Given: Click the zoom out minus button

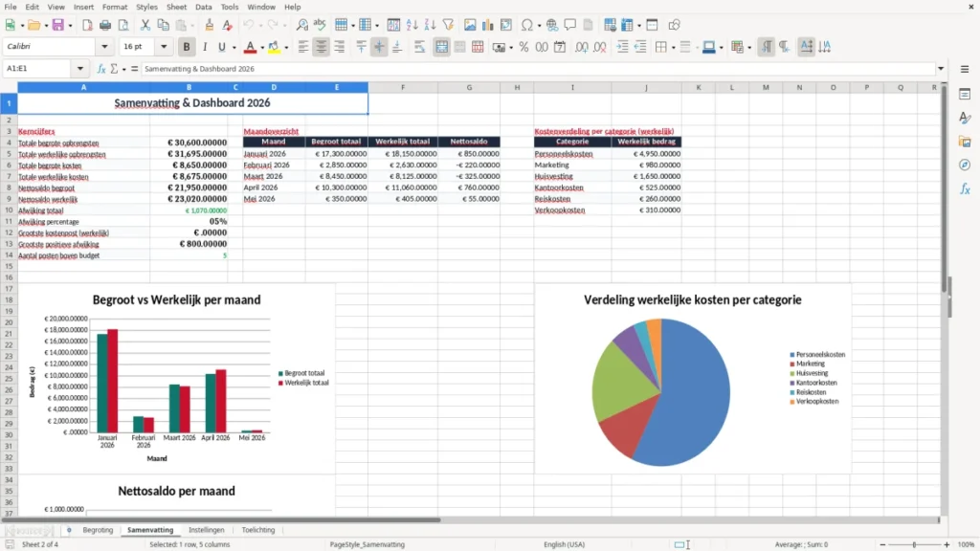Looking at the screenshot, I should pyautogui.click(x=882, y=544).
